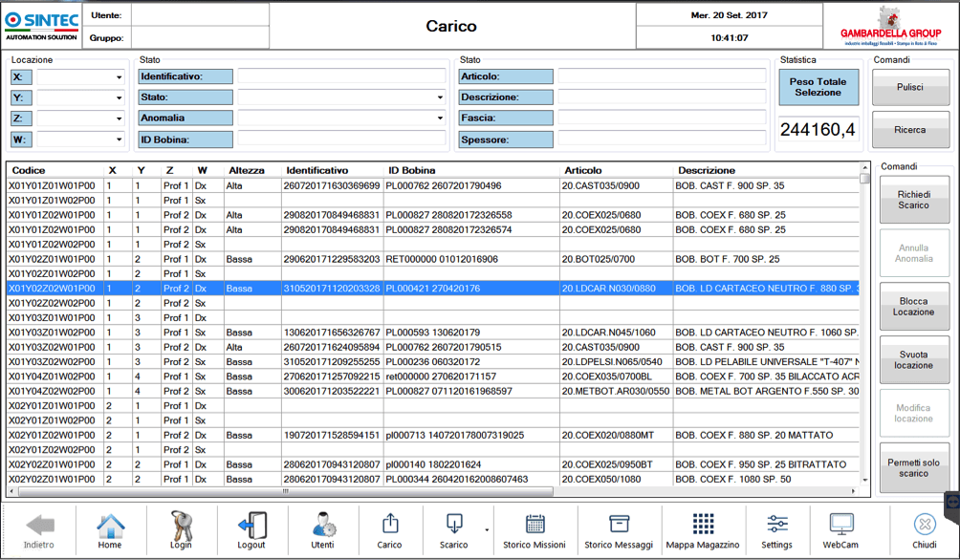Click the Utente field
Screen dimensions: 960x560
click(200, 15)
